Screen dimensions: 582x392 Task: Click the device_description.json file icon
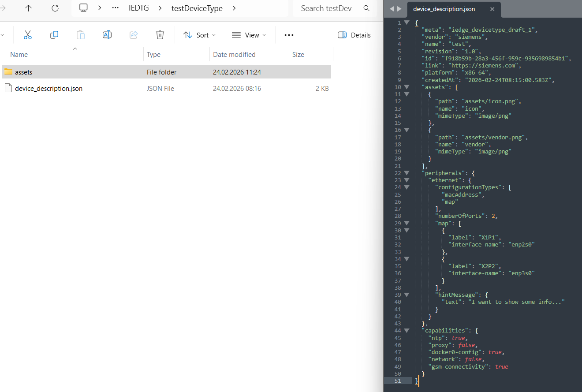pos(8,88)
